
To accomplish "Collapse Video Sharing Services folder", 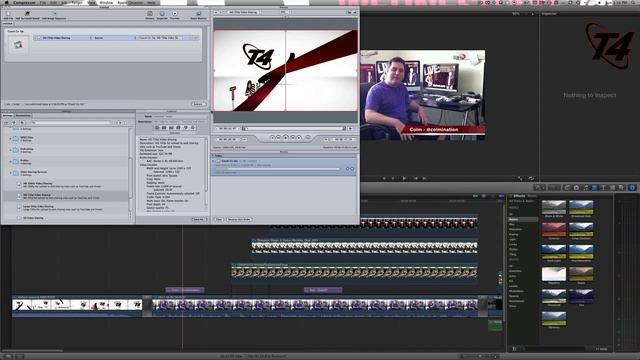I will point(11,173).
